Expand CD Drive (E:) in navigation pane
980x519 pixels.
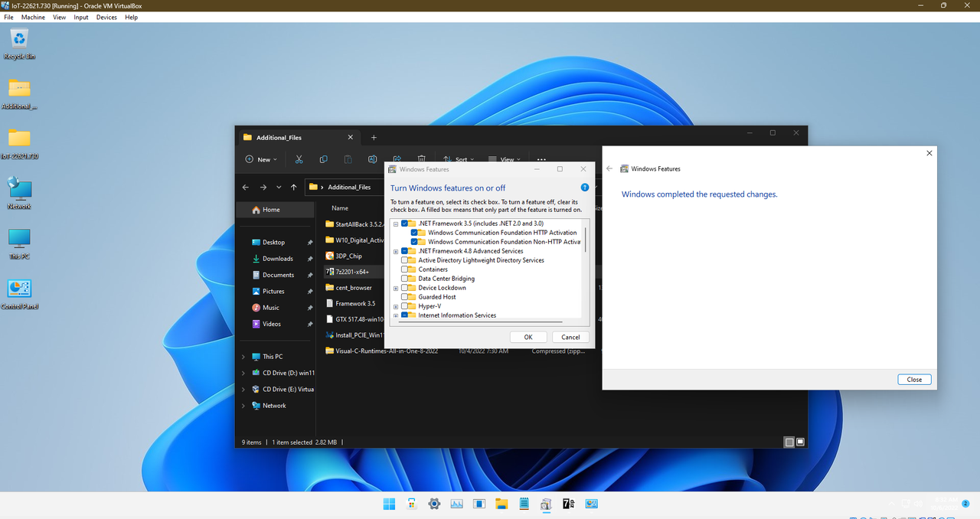point(243,389)
